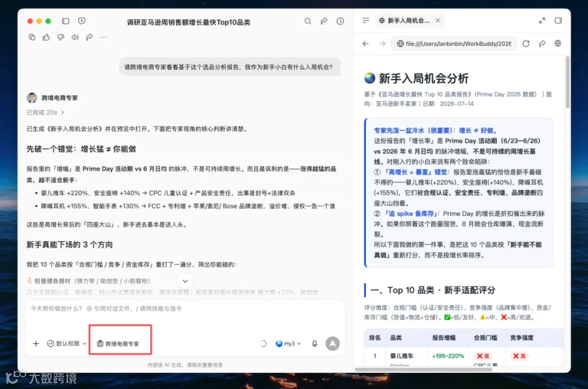The width and height of the screenshot is (588, 389).
Task: Click 跨境电商专家 sender name
Action: point(59,98)
